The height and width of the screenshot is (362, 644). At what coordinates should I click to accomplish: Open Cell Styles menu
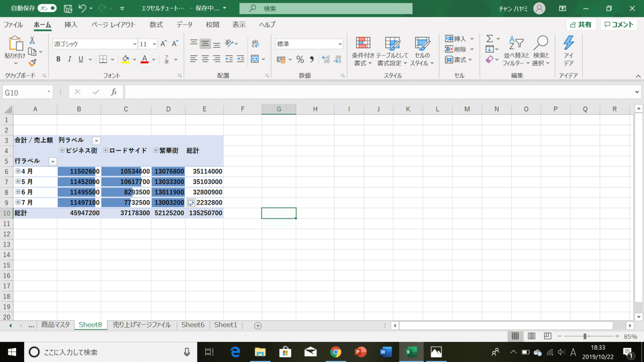point(422,51)
